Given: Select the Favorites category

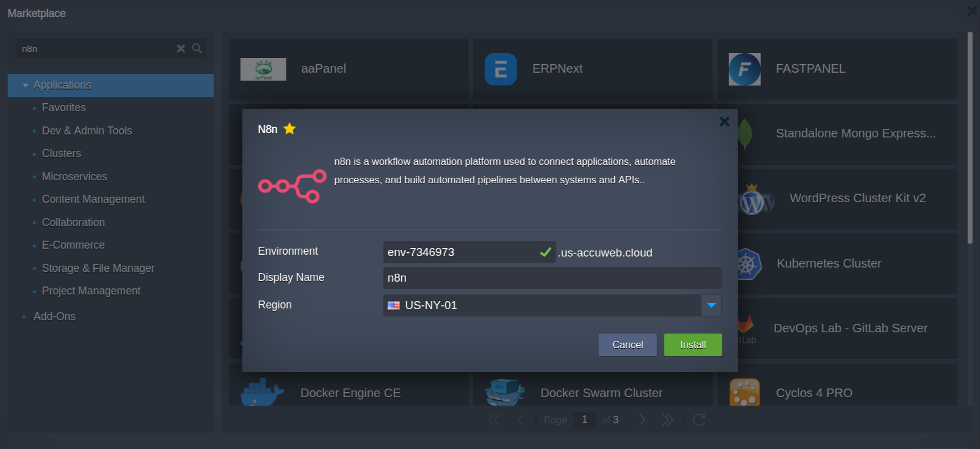Looking at the screenshot, I should coord(64,108).
